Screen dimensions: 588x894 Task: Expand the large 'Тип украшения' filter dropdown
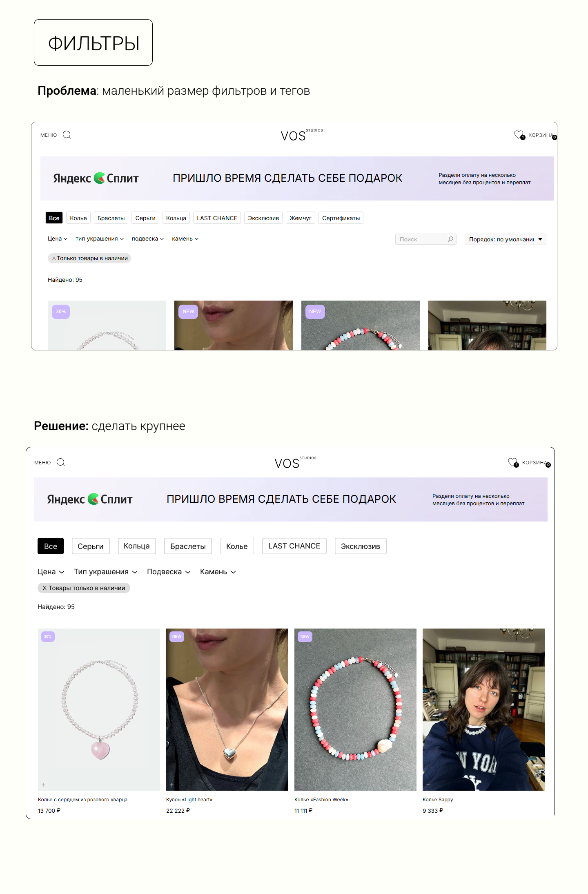click(105, 572)
